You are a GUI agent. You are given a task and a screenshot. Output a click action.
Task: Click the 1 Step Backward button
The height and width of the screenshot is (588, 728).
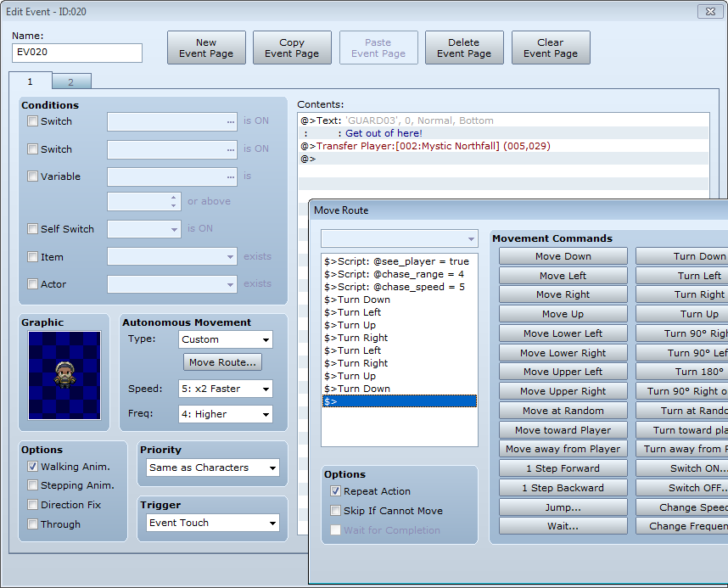coord(563,488)
